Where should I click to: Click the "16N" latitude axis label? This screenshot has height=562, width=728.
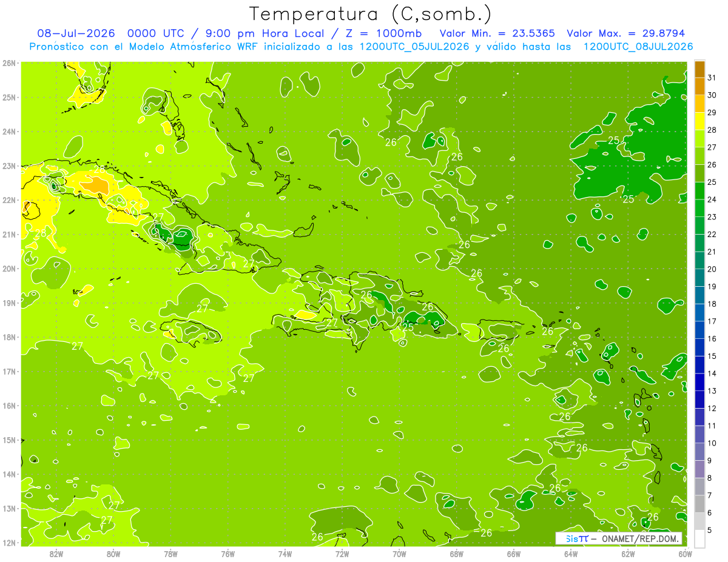[9, 406]
